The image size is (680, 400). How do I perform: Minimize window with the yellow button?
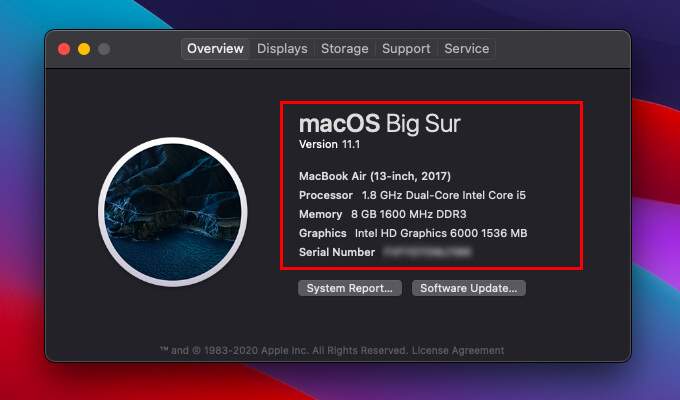point(84,49)
